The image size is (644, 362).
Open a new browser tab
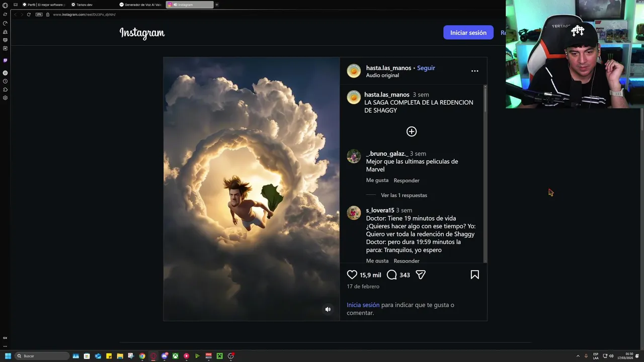coord(217,5)
